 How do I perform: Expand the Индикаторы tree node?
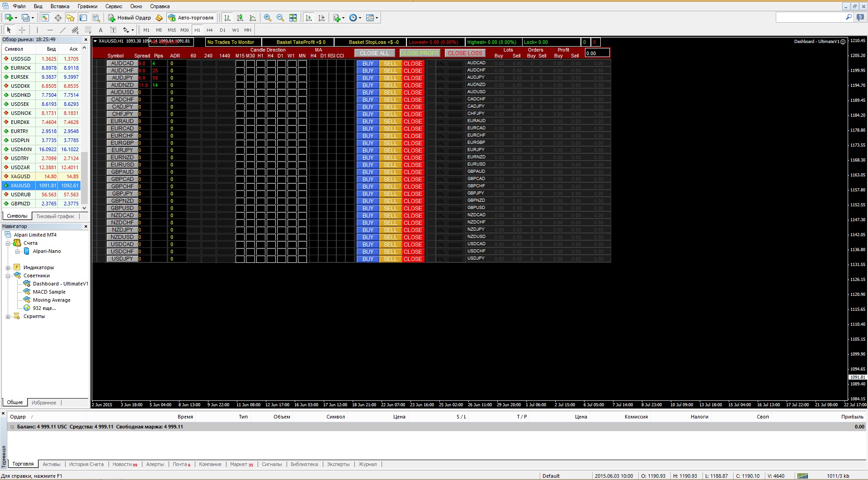[x=8, y=268]
